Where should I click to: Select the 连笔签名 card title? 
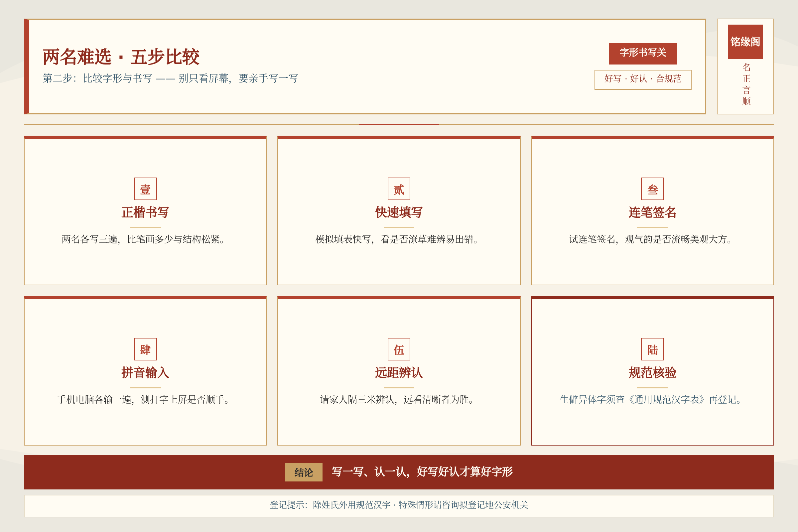[652, 212]
